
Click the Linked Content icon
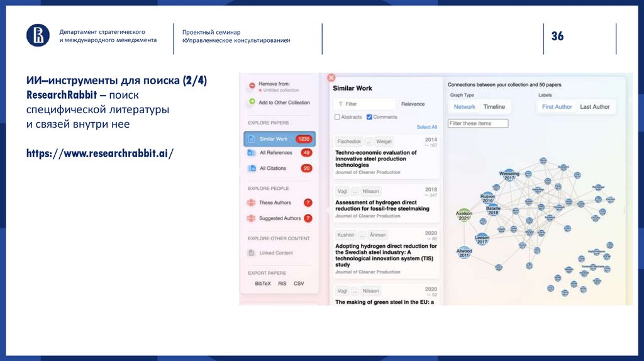point(252,253)
